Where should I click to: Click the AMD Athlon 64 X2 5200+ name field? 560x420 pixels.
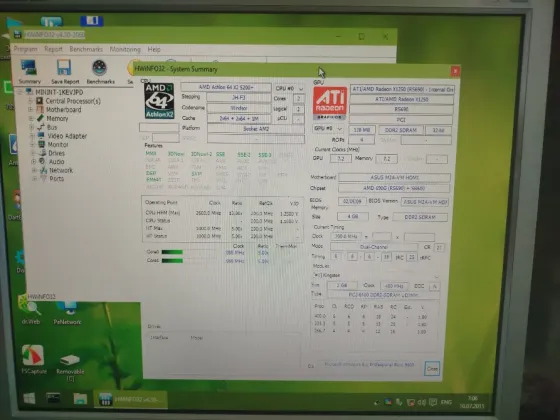click(226, 87)
